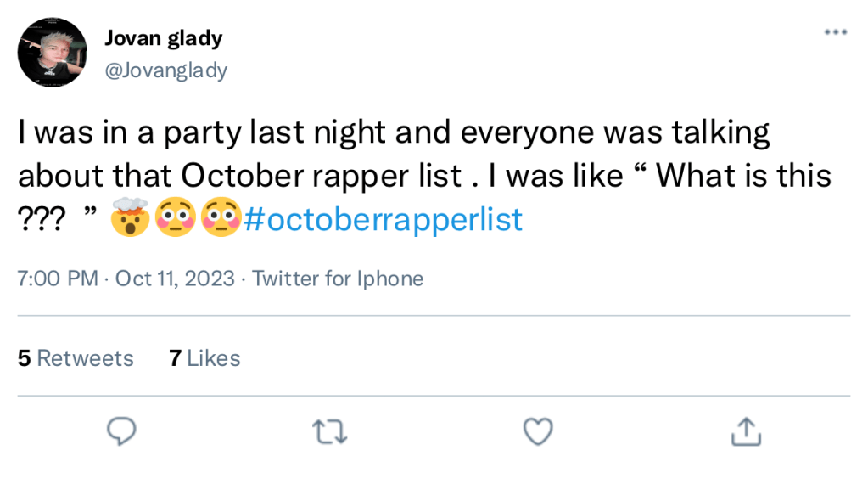
Task: Retweet this post using the arrows icon
Action: 329,433
